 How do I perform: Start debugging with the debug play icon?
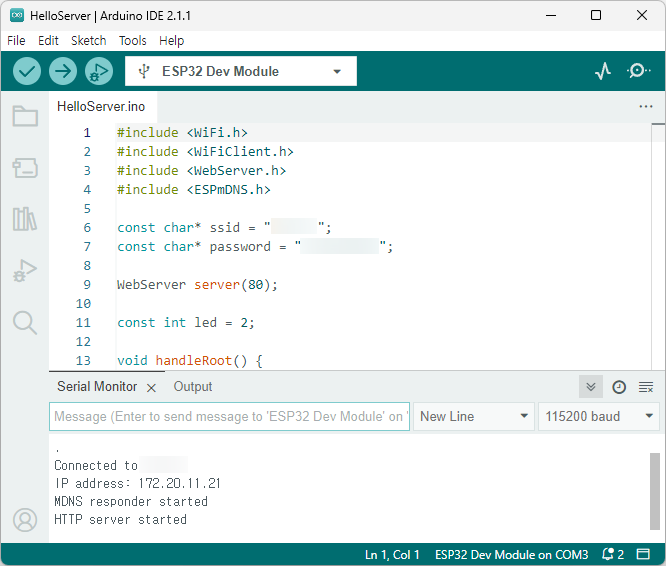click(99, 71)
